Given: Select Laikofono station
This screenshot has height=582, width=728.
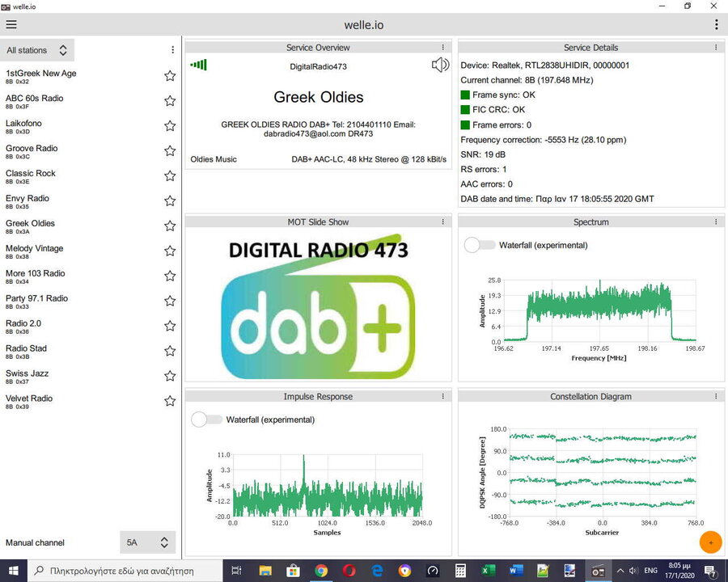Looking at the screenshot, I should [x=23, y=126].
